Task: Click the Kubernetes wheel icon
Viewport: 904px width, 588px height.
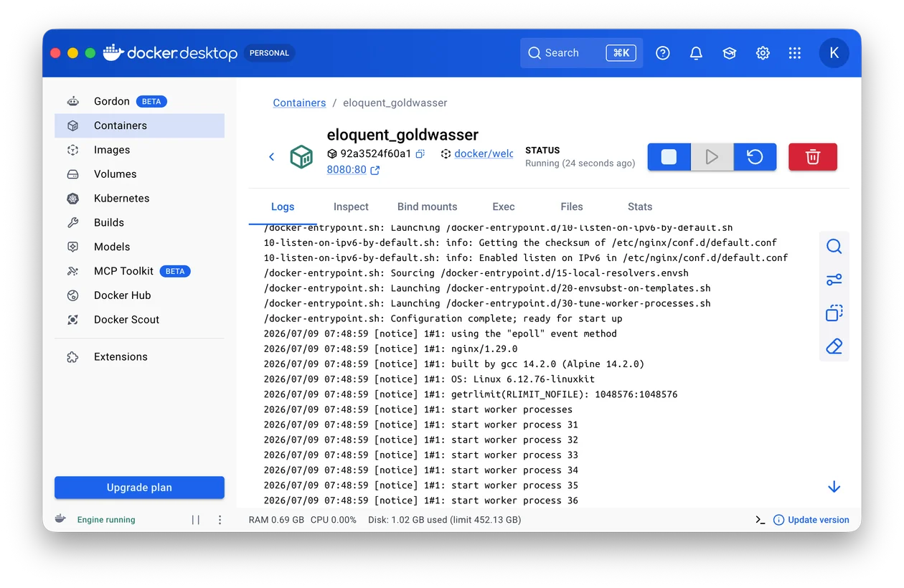Action: pyautogui.click(x=72, y=199)
